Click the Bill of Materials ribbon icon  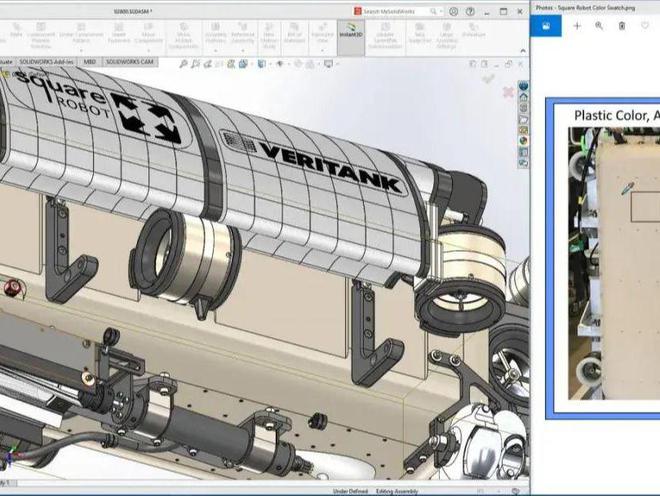[294, 33]
